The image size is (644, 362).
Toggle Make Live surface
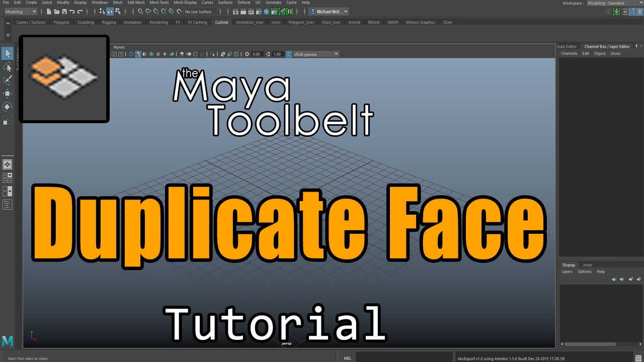pyautogui.click(x=179, y=12)
